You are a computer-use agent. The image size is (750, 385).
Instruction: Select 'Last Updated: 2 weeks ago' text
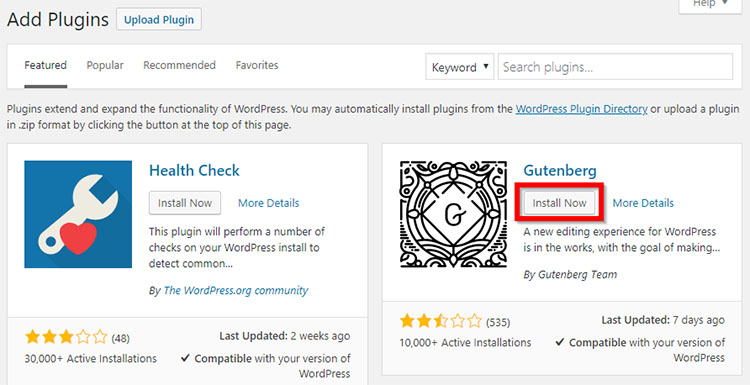285,336
